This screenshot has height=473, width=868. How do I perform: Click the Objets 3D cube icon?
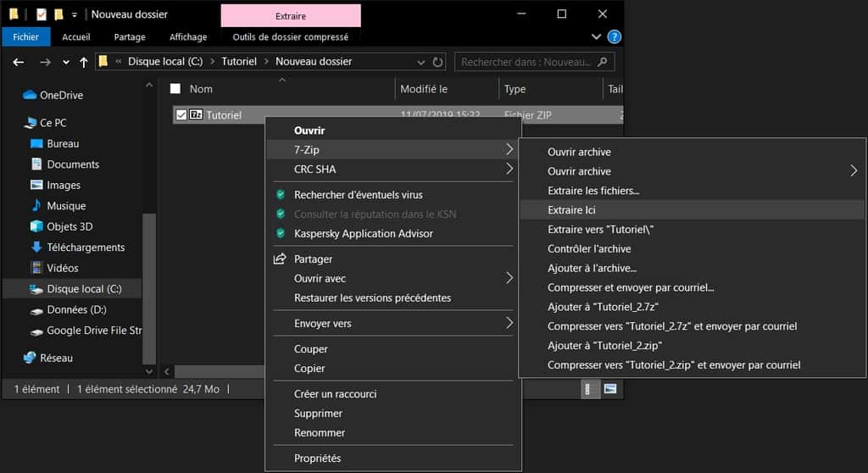coord(36,226)
